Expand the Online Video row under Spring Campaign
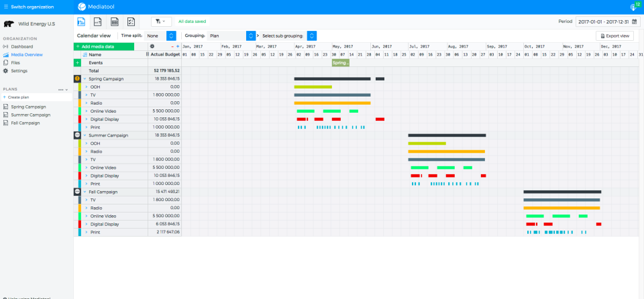This screenshot has height=299, width=644. (x=86, y=111)
